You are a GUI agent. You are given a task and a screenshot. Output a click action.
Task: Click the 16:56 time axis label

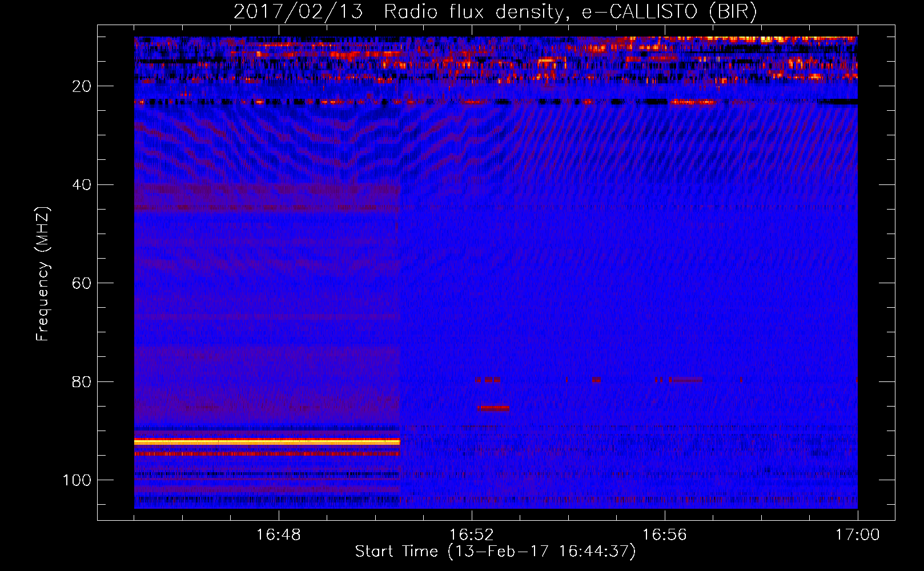pos(665,535)
